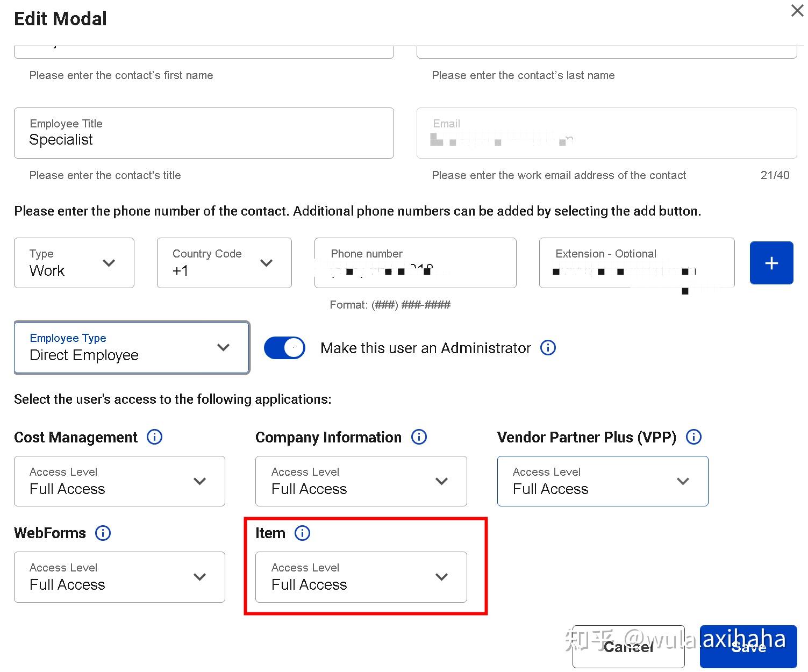The width and height of the screenshot is (808, 672).
Task: Click the Save button
Action: click(748, 646)
